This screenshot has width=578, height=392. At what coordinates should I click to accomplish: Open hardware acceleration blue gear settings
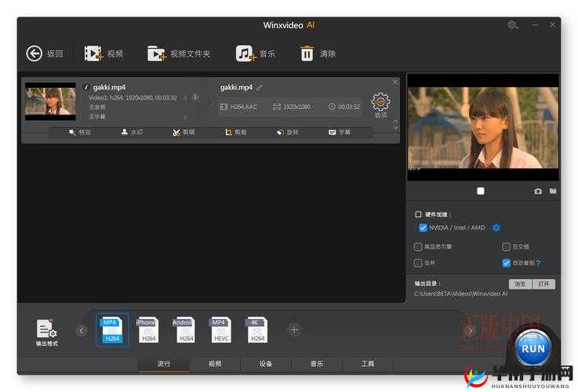coord(496,227)
